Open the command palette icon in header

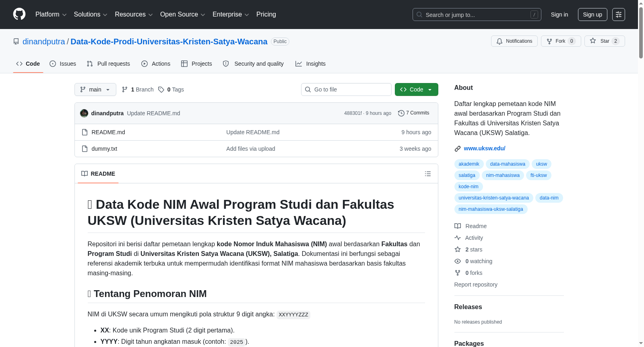(x=619, y=15)
